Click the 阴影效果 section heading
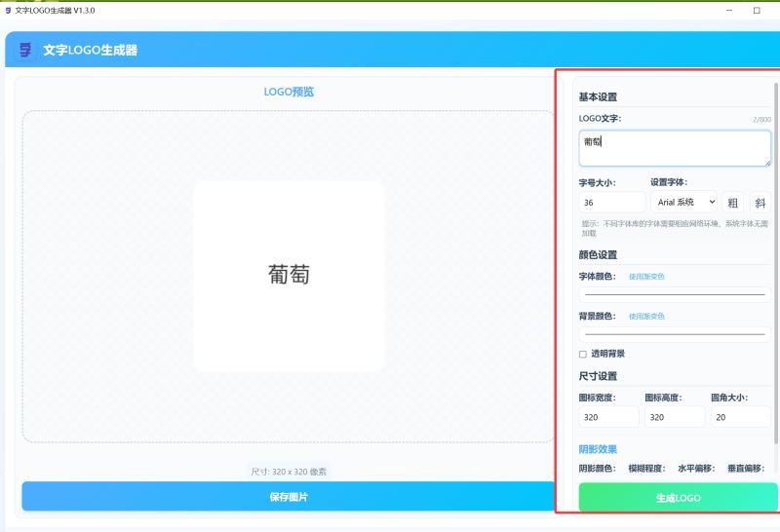The width and height of the screenshot is (780, 532). tap(598, 449)
